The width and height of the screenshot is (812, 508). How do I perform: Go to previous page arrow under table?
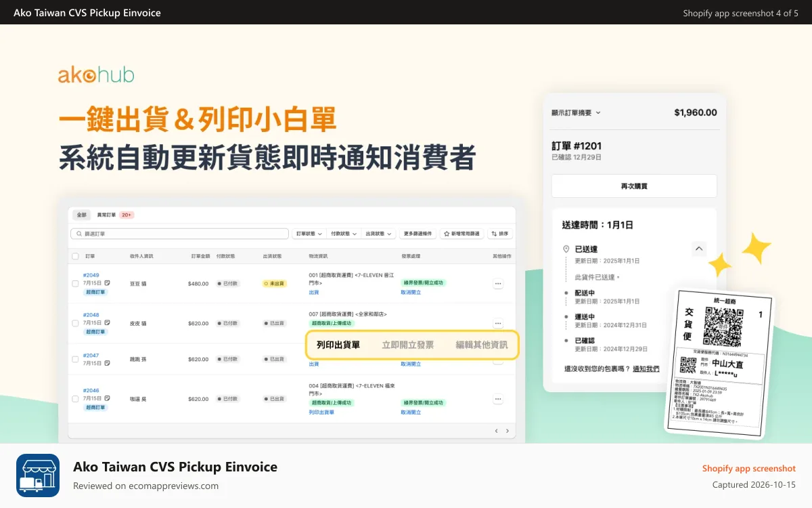tap(496, 431)
